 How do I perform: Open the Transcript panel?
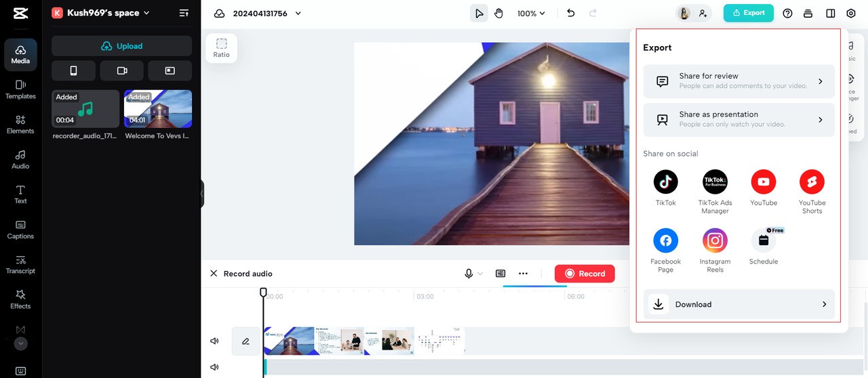[20, 265]
